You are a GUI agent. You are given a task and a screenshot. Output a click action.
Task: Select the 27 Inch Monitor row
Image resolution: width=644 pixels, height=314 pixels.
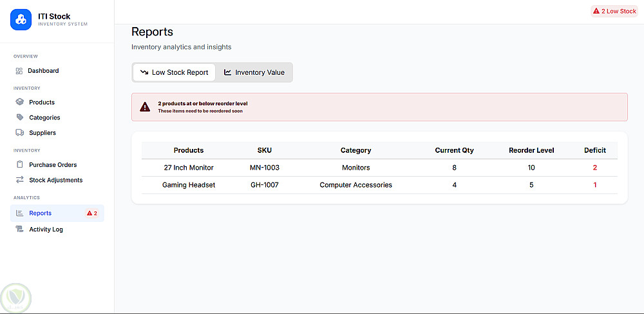point(189,168)
